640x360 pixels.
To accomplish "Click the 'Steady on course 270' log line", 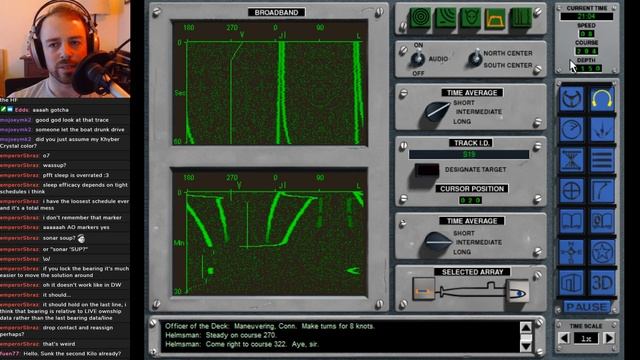I will pyautogui.click(x=221, y=335).
